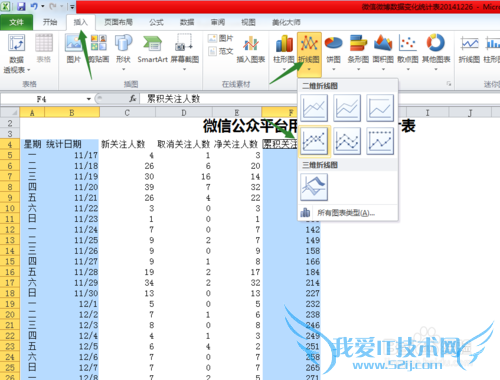500x380 pixels.
Task: Open the 散点图 scatter chart menu
Action: click(408, 53)
